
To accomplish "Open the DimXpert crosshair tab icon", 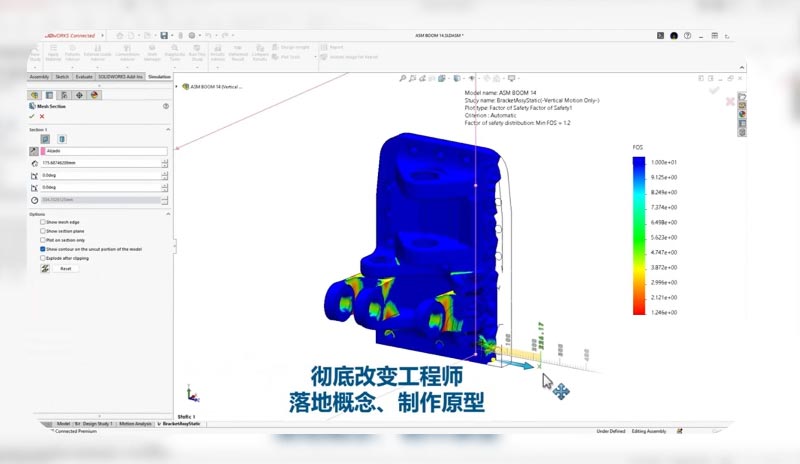I will tap(79, 95).
